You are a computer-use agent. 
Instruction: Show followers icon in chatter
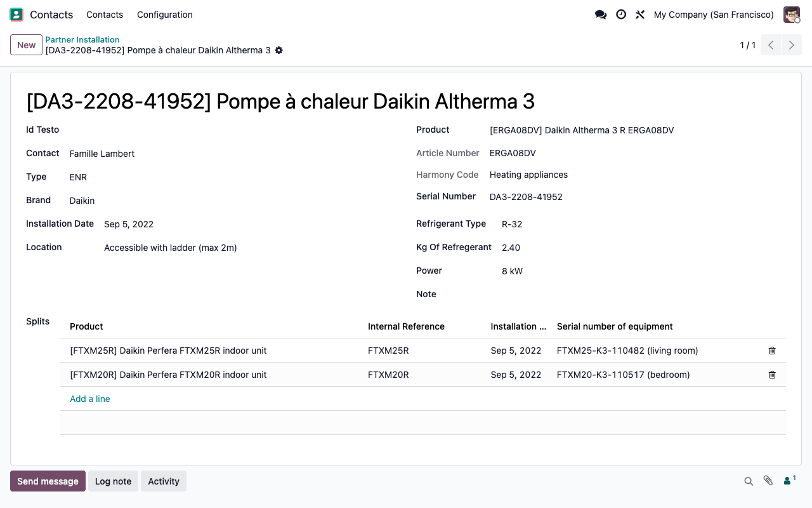pos(790,481)
